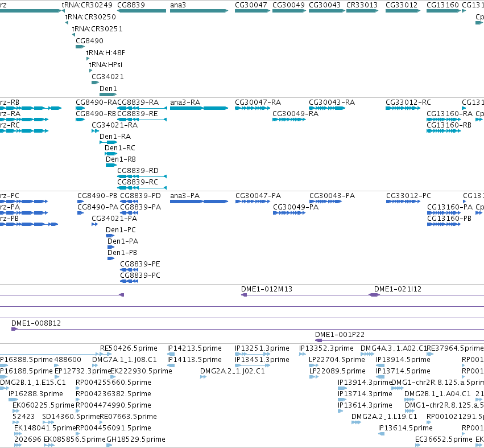Viewport: 484px width, 448px height.
Task: Click the CG13160 gene label
Action: 442,5
